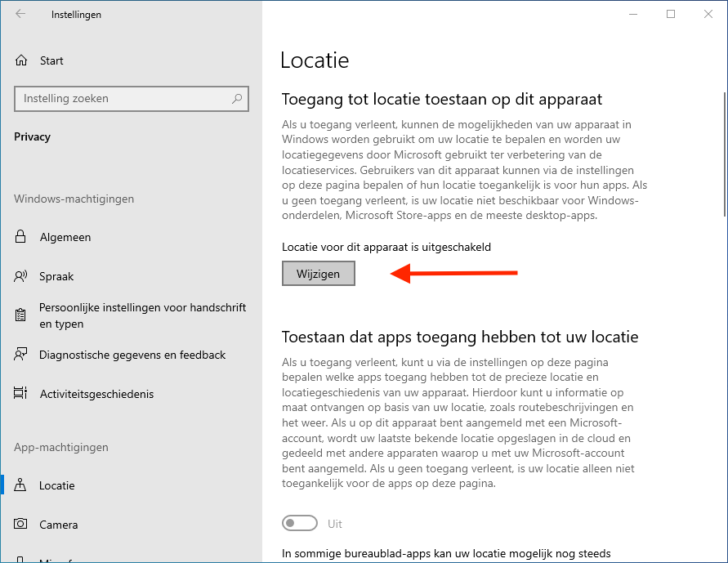This screenshot has height=563, width=728.
Task: Minimize the Instellingen window
Action: (633, 14)
